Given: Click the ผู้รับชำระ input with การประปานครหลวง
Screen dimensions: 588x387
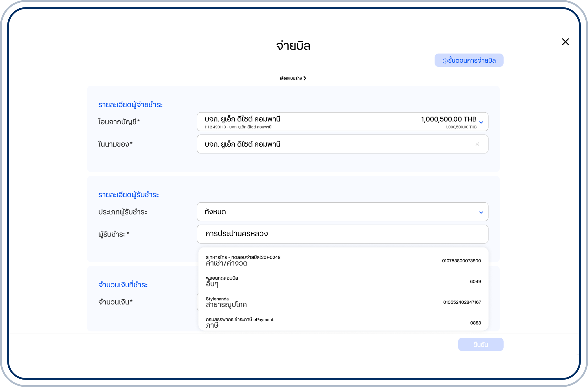Looking at the screenshot, I should click(342, 234).
